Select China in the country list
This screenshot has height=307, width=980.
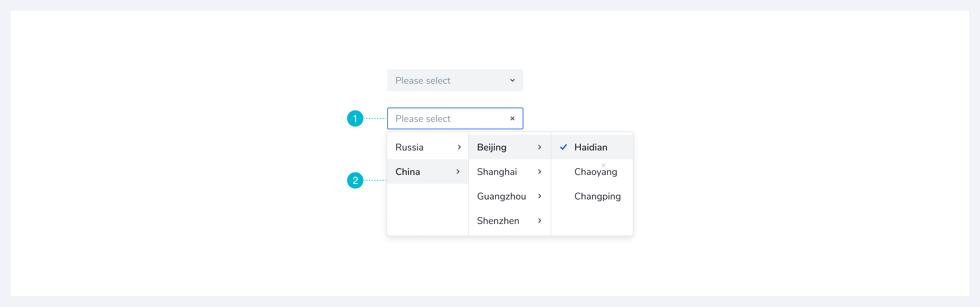pyautogui.click(x=407, y=172)
